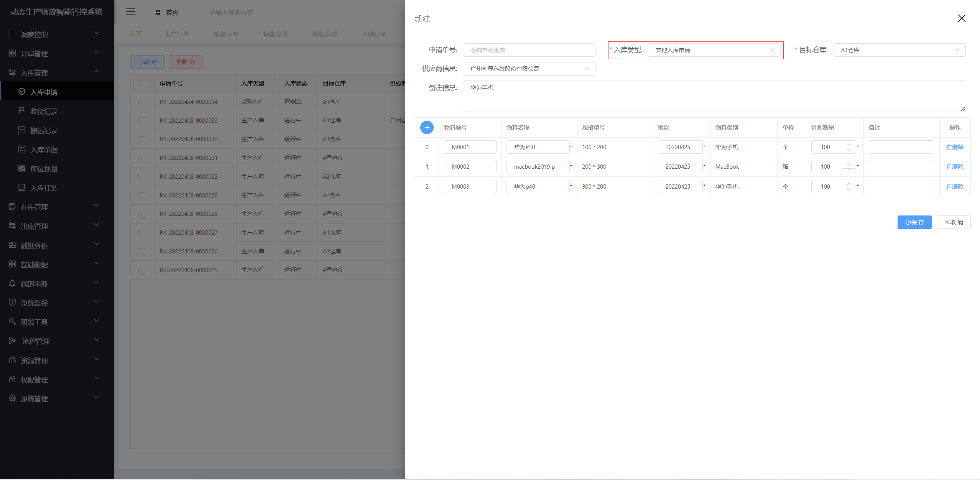Click the 调度控制 list icon
Viewport: 980px width, 480px height.
12,34
